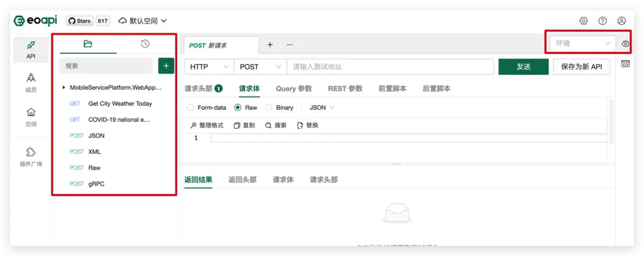Click the eoapi logo
644x256 pixels.
click(x=35, y=21)
